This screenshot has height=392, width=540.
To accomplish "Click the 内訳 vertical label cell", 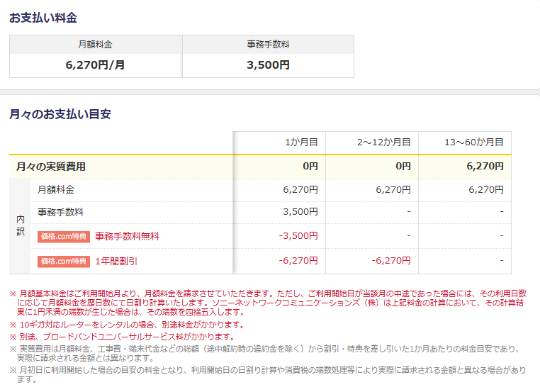I will coord(21,225).
